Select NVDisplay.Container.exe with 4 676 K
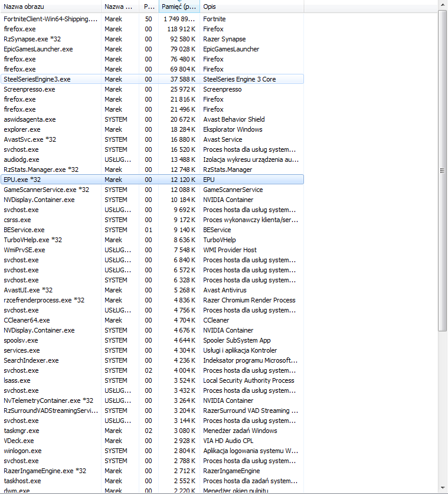The height and width of the screenshot is (495, 448). pos(152,330)
